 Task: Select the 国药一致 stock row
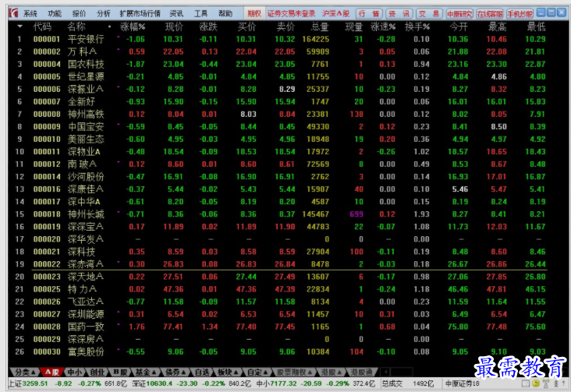coord(280,327)
